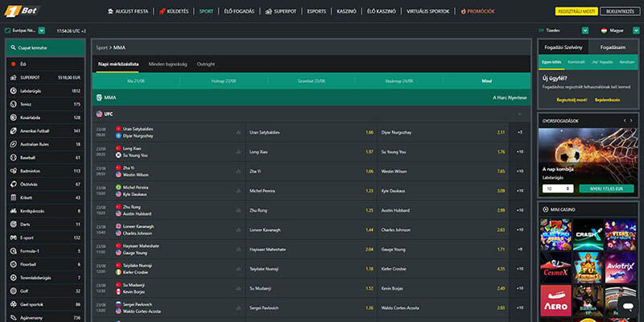Select the Ökölvívás boxing icon
Screen dimensions: 644x322
(x=14, y=184)
